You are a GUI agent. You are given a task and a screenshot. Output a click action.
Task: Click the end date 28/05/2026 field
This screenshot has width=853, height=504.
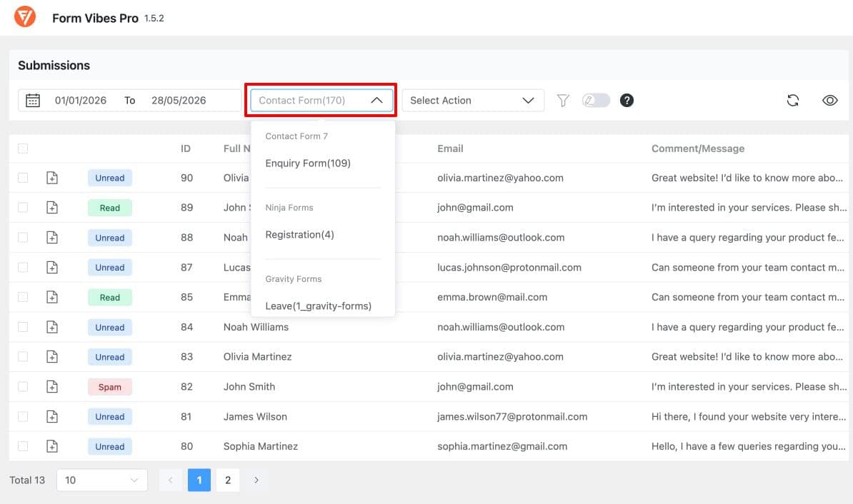coord(179,101)
